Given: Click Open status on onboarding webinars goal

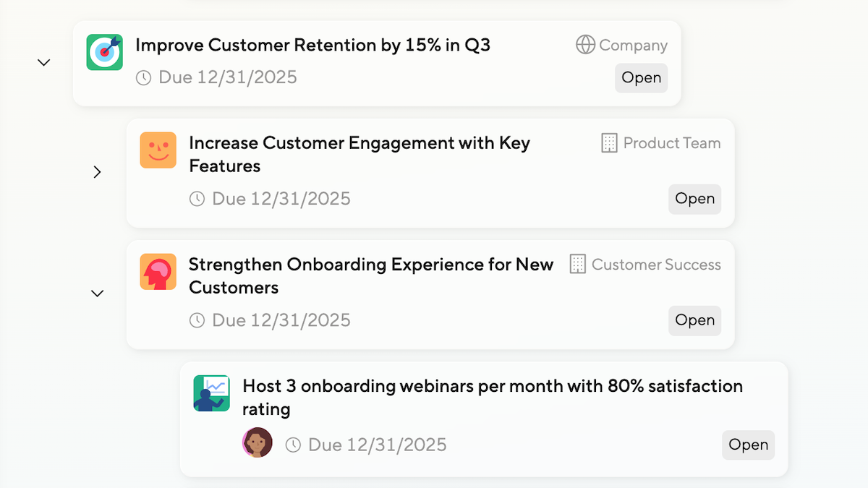Looking at the screenshot, I should (748, 445).
